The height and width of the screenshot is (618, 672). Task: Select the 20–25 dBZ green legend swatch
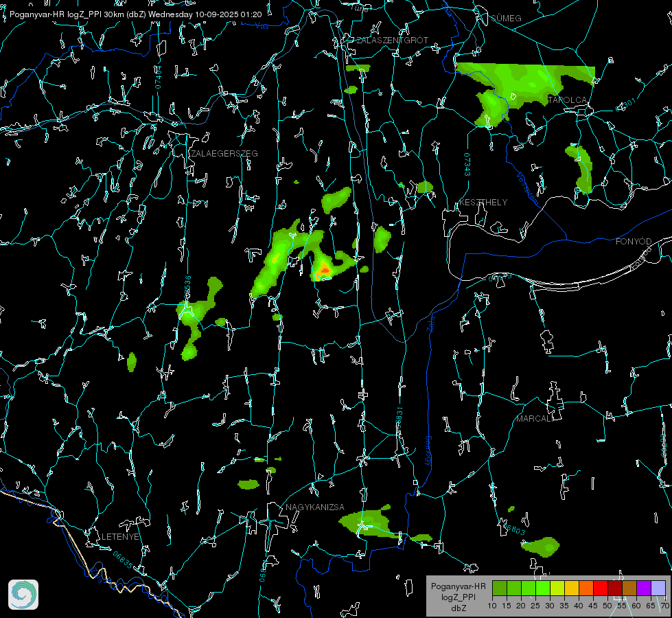(x=529, y=588)
